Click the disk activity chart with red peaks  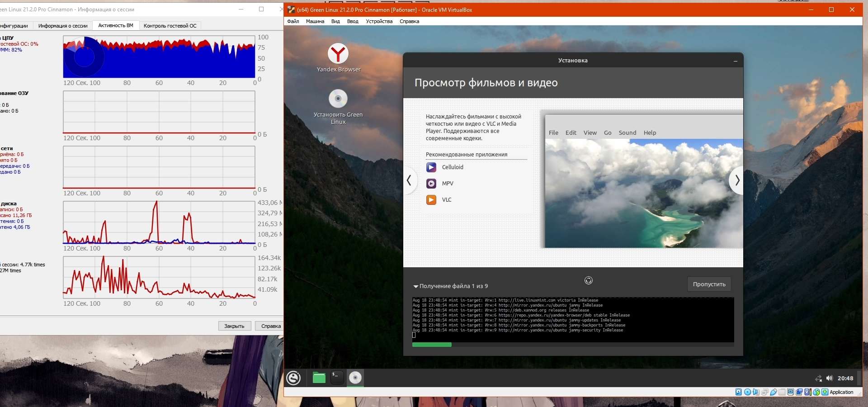click(159, 222)
